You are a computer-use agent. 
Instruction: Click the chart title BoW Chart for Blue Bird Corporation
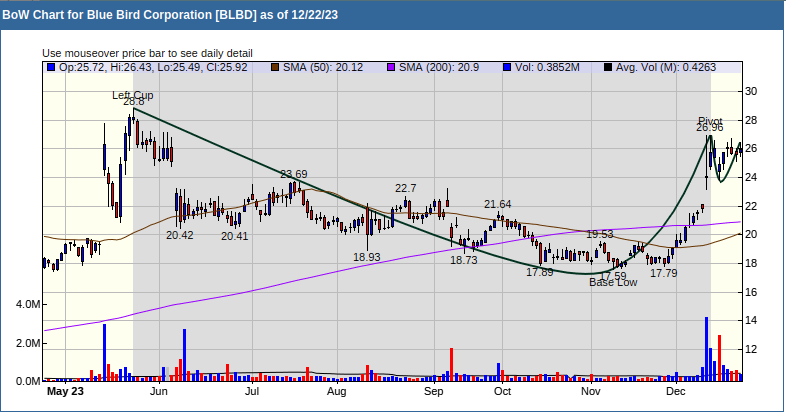pyautogui.click(x=170, y=15)
